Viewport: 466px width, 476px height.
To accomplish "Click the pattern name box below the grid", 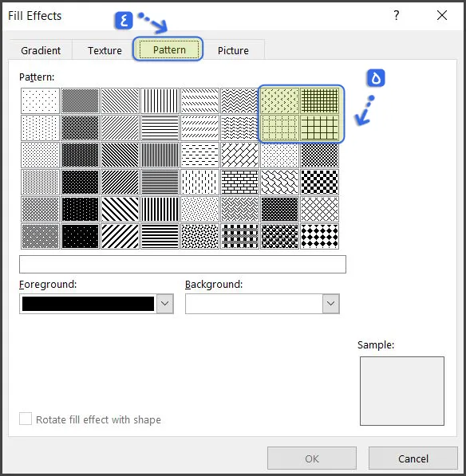I will [x=183, y=264].
